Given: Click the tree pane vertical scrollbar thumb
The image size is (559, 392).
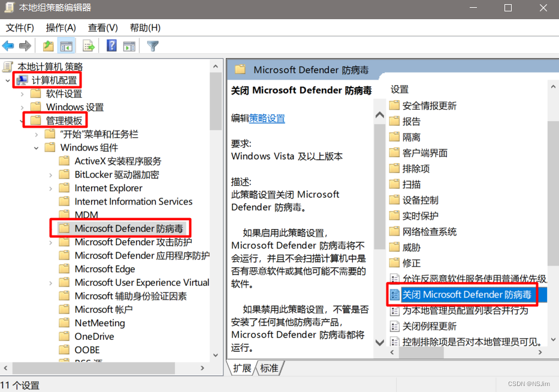Looking at the screenshot, I should click(x=215, y=101).
